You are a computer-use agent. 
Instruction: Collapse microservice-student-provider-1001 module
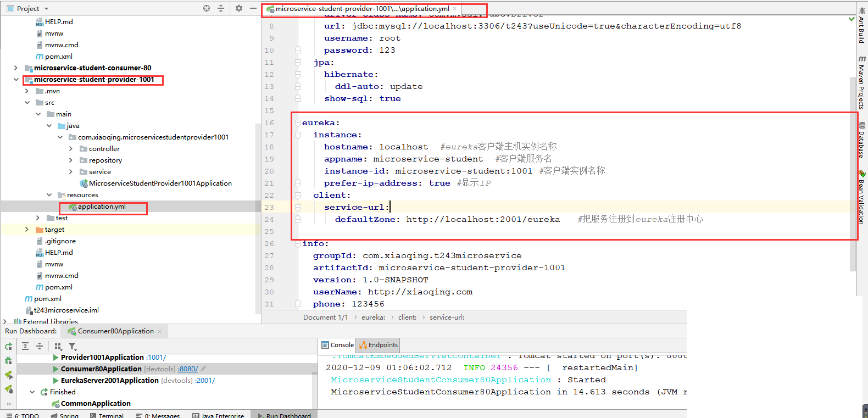pyautogui.click(x=16, y=80)
